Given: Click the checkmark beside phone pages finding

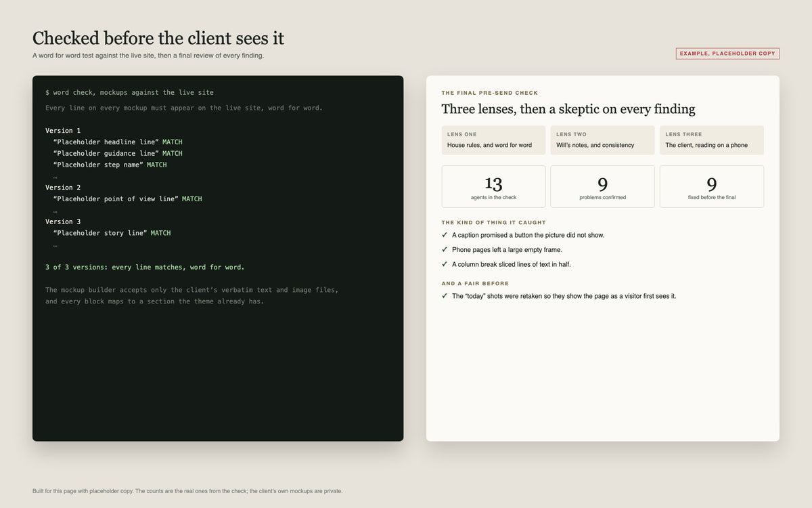Looking at the screenshot, I should pyautogui.click(x=445, y=250).
